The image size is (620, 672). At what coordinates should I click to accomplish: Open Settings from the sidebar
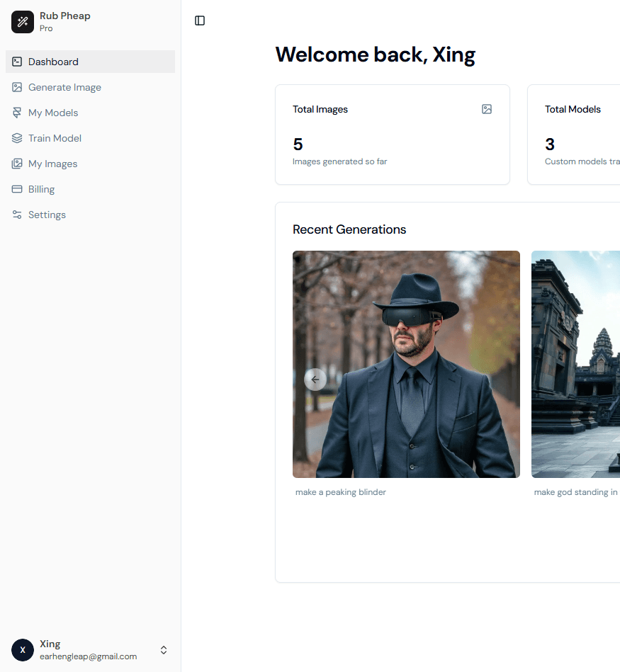91,215
